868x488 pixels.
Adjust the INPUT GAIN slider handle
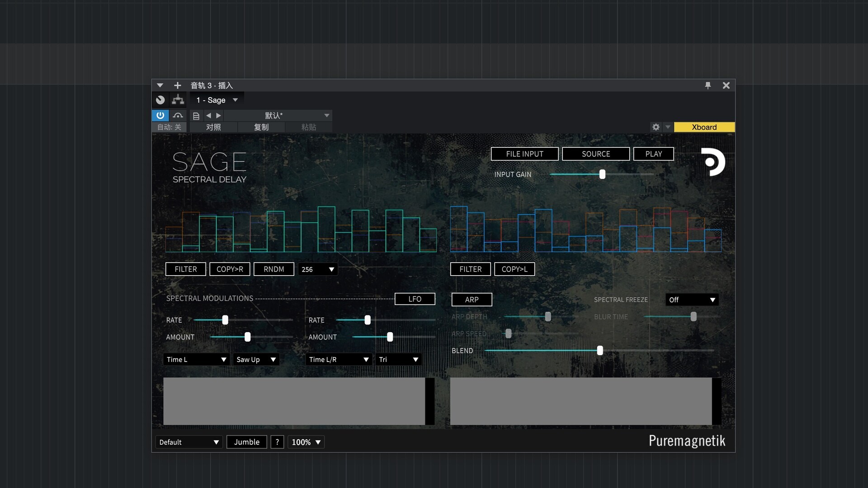coord(602,174)
